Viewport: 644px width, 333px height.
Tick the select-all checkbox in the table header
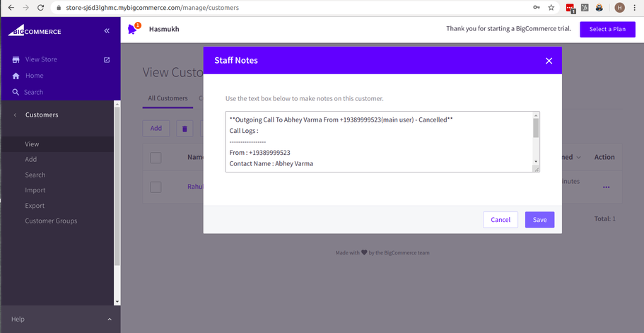click(x=156, y=158)
